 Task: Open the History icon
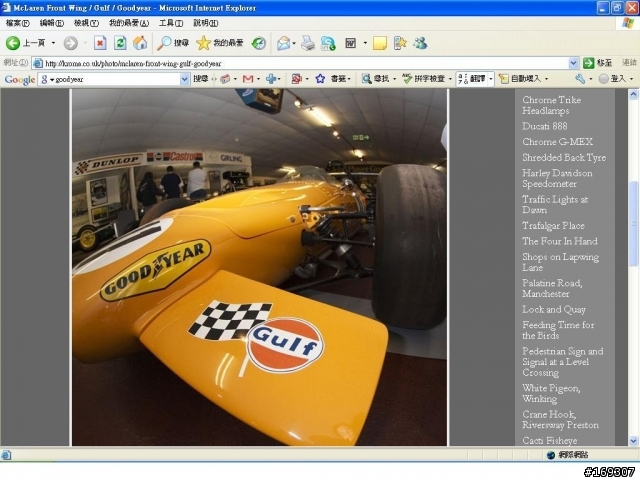[x=259, y=43]
